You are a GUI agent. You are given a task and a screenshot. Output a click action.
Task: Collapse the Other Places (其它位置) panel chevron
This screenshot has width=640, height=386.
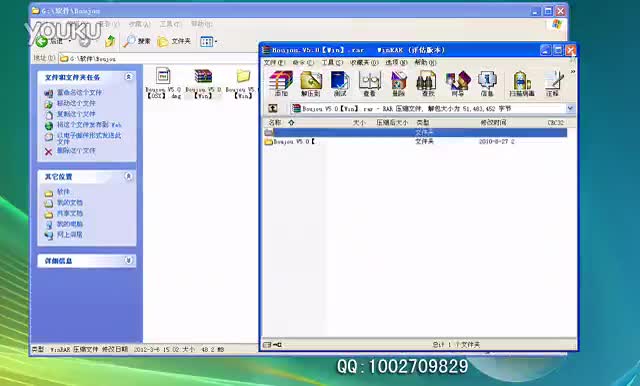[x=128, y=176]
